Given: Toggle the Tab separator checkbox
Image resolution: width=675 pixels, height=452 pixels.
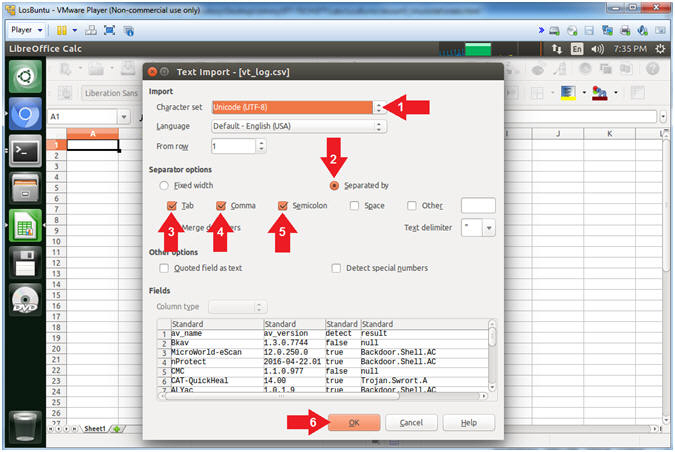Looking at the screenshot, I should tap(172, 206).
